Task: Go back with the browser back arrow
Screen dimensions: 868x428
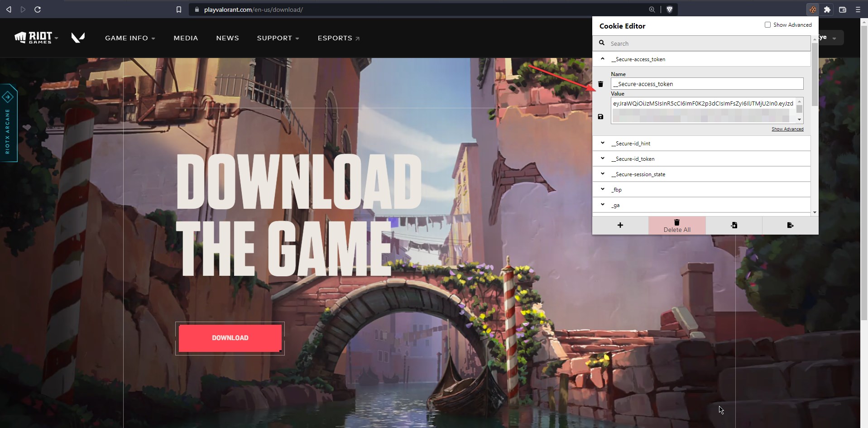Action: point(9,9)
